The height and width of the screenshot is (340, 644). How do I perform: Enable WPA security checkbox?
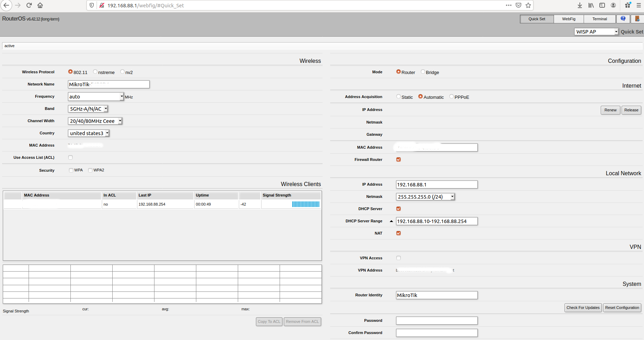71,170
